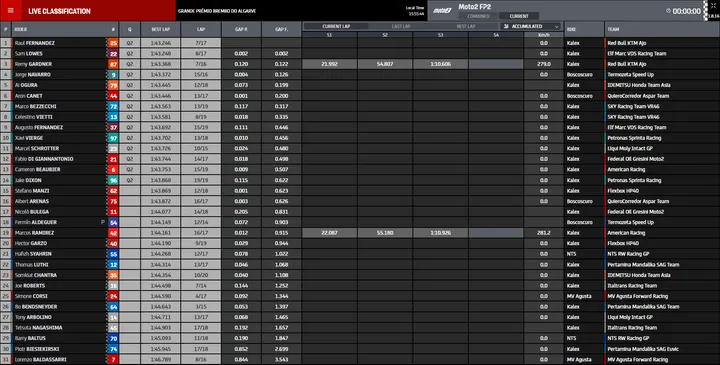Click Hafizh Syahrin number 55 badge
Image resolution: width=720 pixels, height=365 pixels.
(113, 254)
